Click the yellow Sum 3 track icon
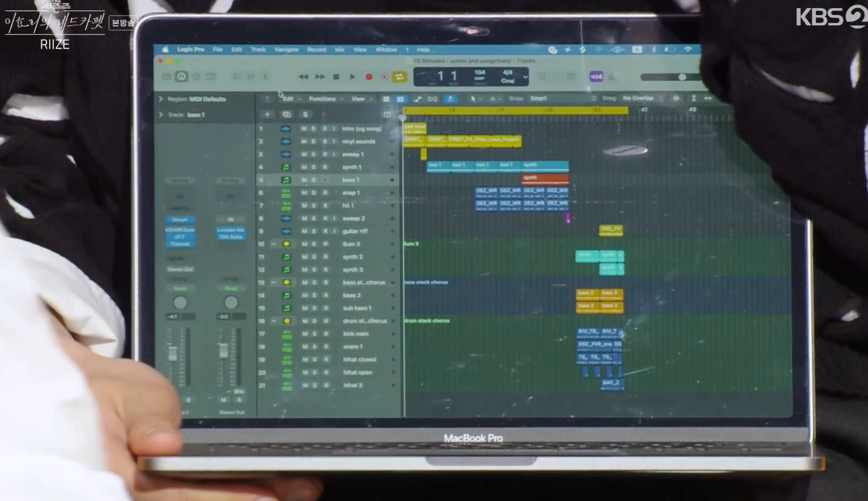This screenshot has width=868, height=501. tap(286, 244)
